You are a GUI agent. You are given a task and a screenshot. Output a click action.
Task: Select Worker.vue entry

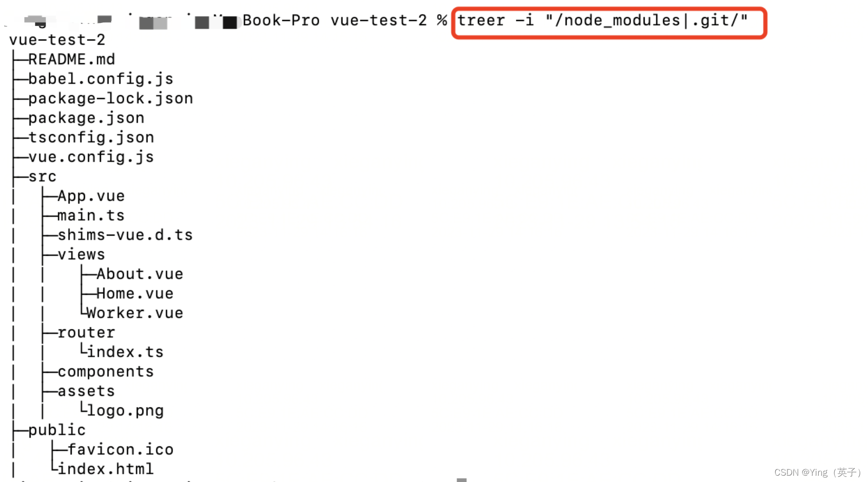pos(135,313)
